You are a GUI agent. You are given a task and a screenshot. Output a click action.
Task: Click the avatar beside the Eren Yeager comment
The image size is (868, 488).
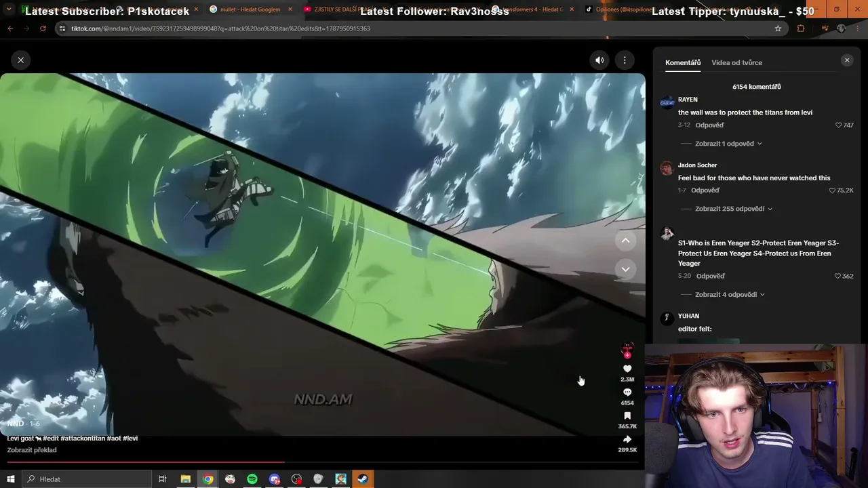(667, 234)
